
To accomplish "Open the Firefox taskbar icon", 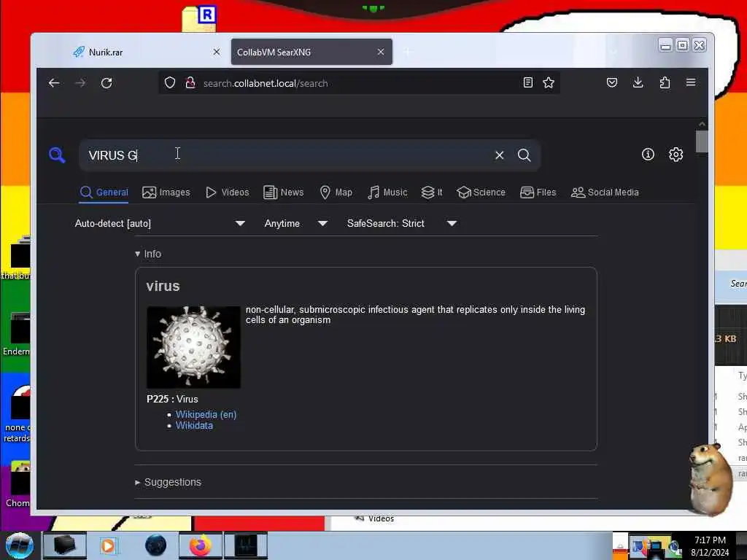I will click(201, 545).
